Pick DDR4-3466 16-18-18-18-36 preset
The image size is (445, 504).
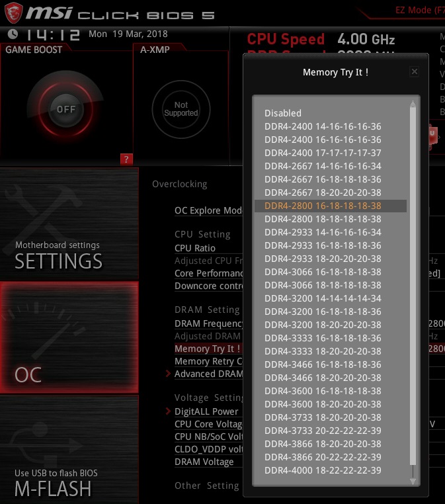(323, 364)
